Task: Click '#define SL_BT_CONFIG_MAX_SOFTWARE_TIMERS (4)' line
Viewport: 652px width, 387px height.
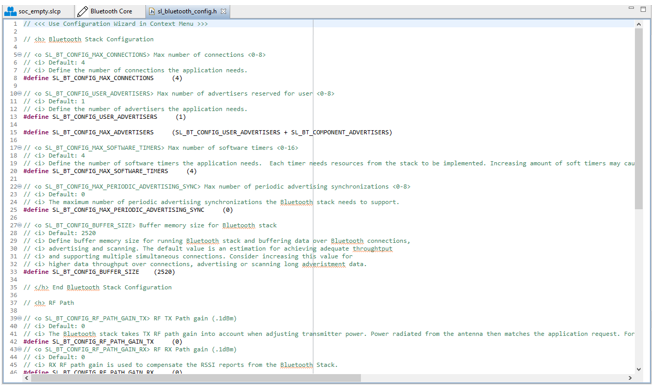Action: (x=110, y=171)
